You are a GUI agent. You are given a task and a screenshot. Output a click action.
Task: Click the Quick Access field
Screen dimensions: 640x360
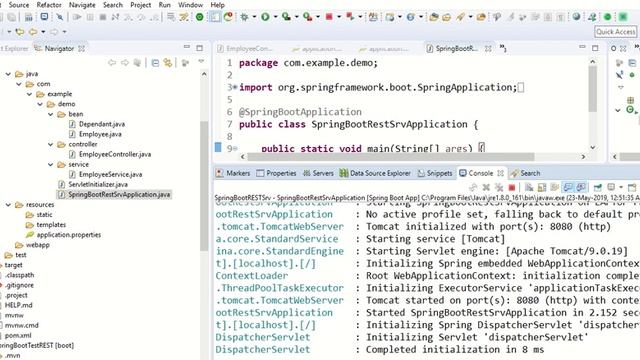tap(616, 31)
